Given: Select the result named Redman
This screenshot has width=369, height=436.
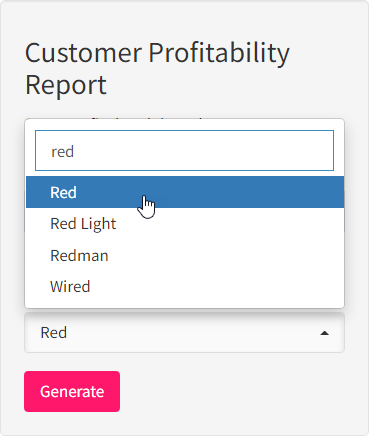Looking at the screenshot, I should tap(185, 256).
